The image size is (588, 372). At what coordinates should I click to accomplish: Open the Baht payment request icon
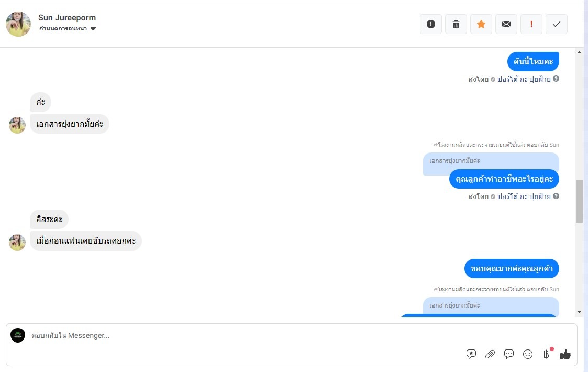pyautogui.click(x=547, y=354)
